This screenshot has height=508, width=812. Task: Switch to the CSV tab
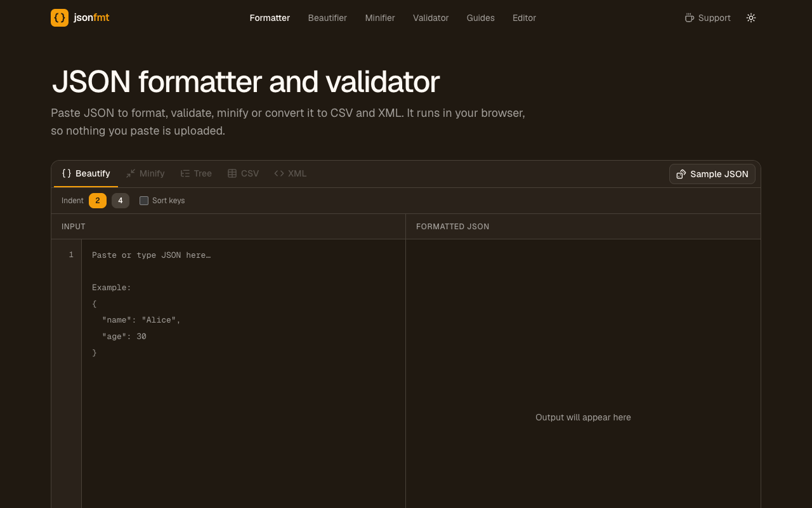[243, 173]
